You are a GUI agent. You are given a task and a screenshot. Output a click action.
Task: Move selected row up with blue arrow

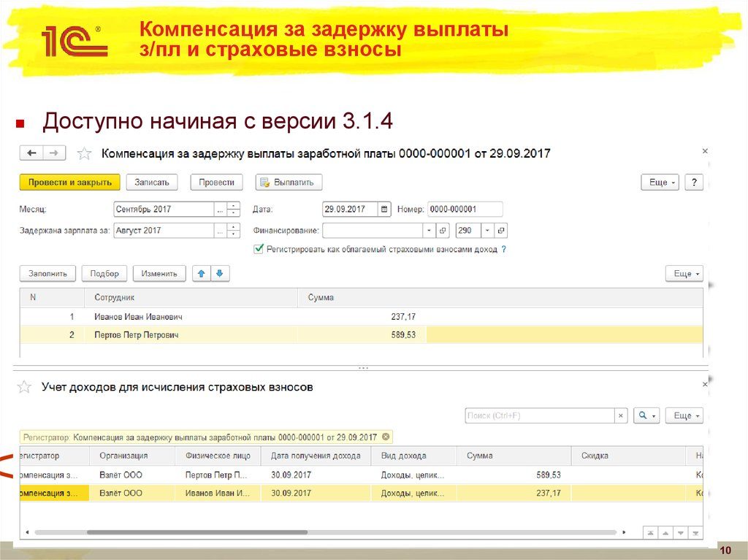click(202, 273)
